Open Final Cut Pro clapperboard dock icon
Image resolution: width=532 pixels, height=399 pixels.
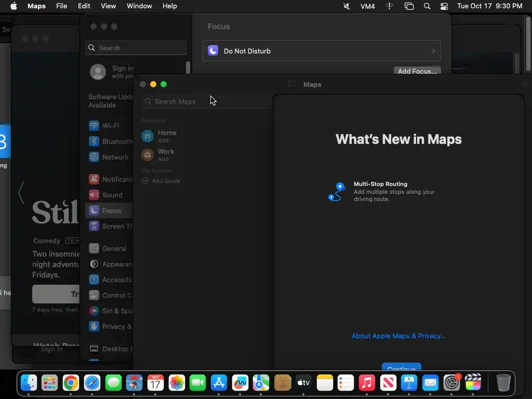coord(473,383)
